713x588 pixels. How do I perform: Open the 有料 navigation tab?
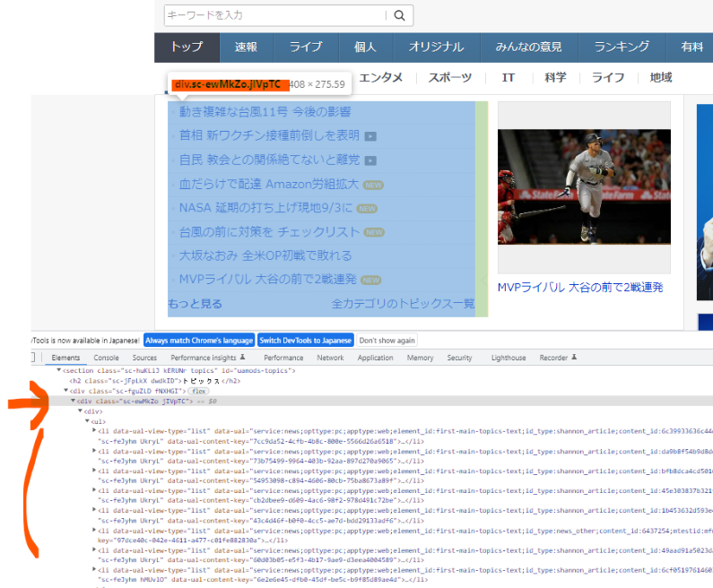691,48
